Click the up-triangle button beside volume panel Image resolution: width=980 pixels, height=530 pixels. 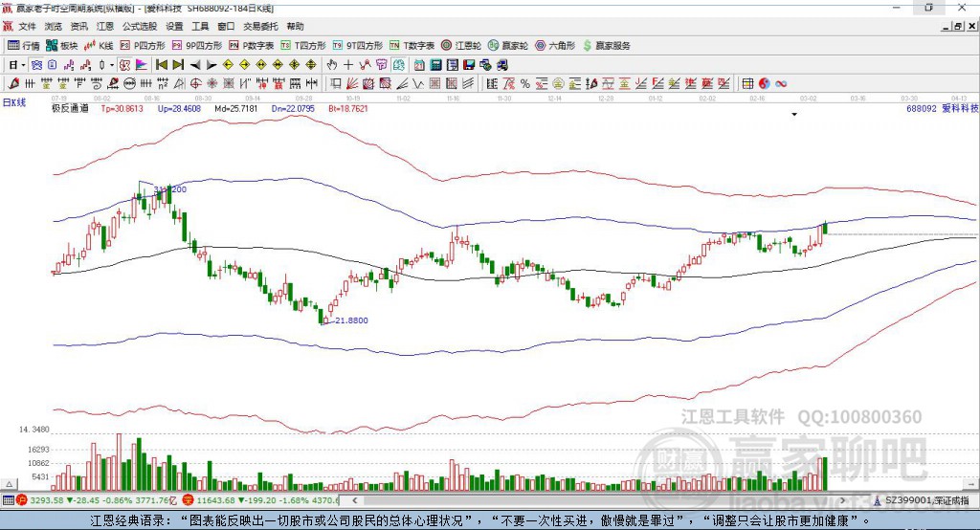click(x=9, y=484)
